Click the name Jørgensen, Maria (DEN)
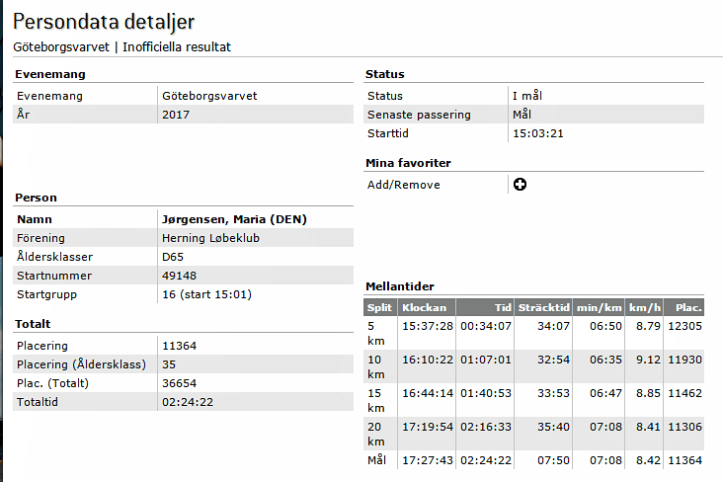The image size is (723, 482). point(233,219)
